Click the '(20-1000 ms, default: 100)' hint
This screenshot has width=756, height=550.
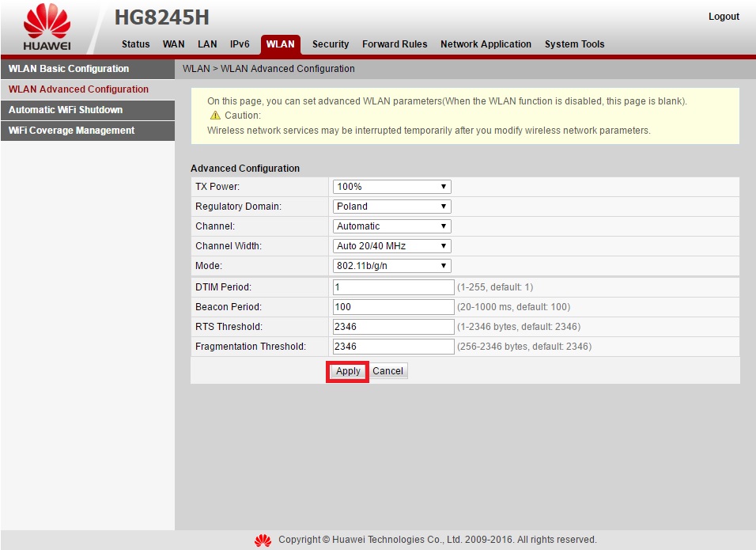pyautogui.click(x=513, y=307)
